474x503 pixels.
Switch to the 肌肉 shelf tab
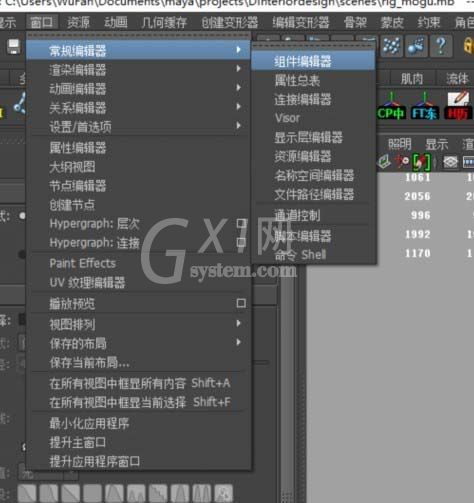412,79
